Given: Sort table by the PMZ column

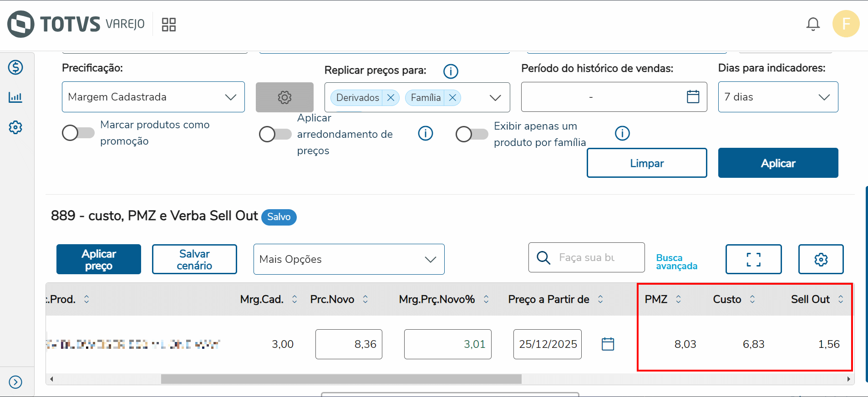Looking at the screenshot, I should point(678,299).
